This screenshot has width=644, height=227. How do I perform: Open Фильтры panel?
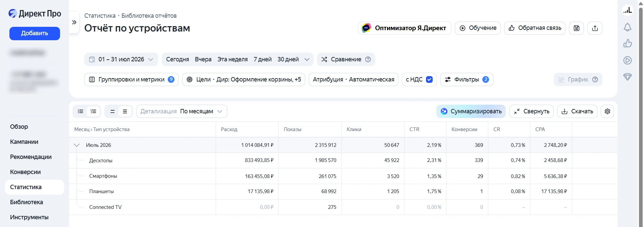coord(467,79)
